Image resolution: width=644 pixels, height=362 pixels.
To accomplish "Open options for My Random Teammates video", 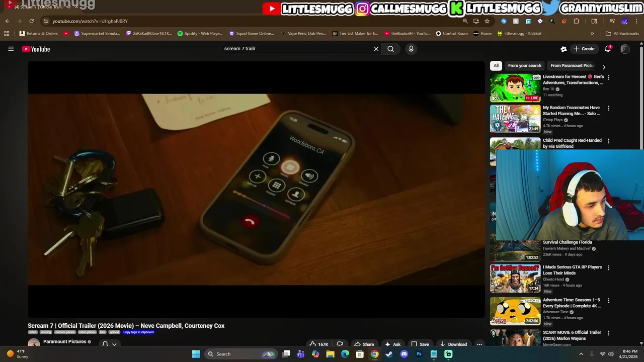I will pos(608,108).
